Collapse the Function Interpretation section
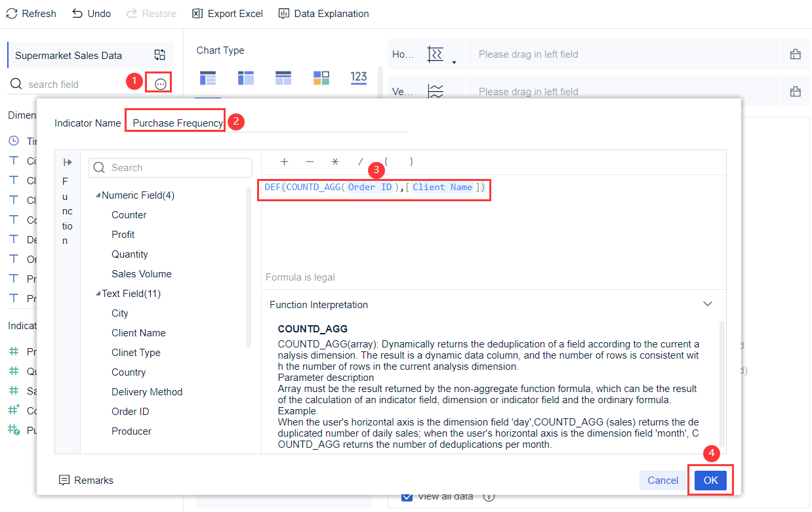The height and width of the screenshot is (512, 812). click(x=708, y=304)
